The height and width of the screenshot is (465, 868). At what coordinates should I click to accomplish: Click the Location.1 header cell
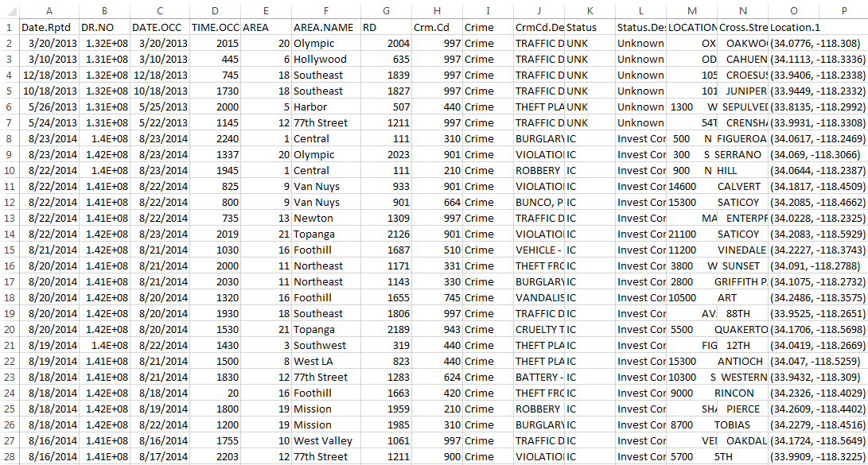pyautogui.click(x=796, y=27)
